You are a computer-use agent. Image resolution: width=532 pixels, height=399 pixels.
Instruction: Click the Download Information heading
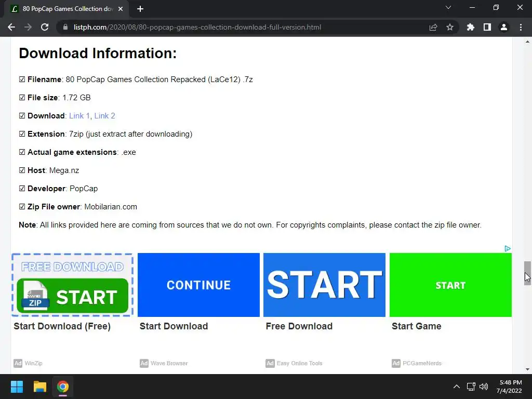point(98,54)
